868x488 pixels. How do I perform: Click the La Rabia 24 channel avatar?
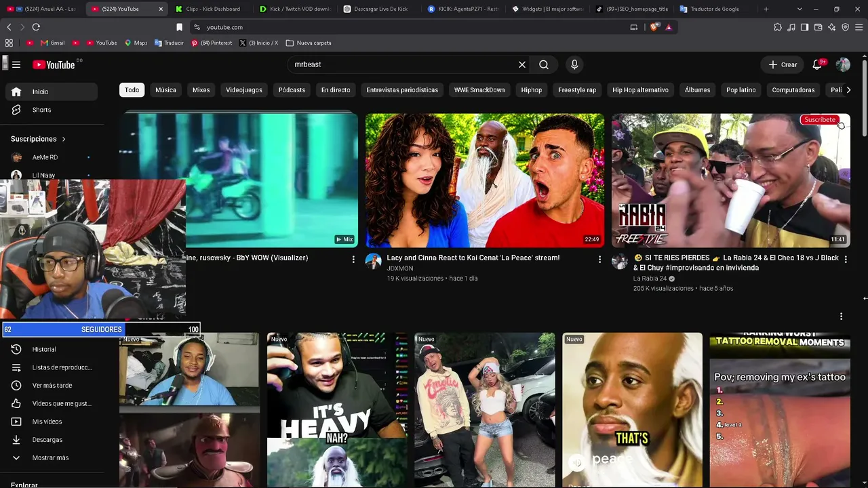pyautogui.click(x=620, y=261)
